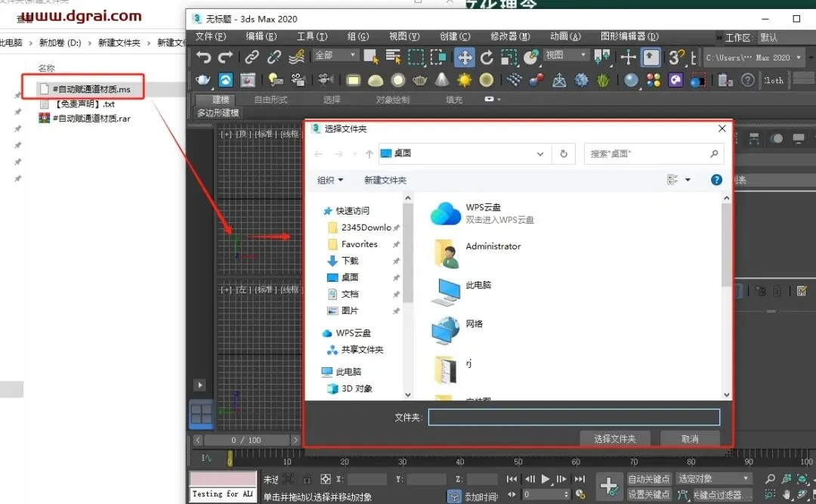Screen dimensions: 816x504
Task: Click the Redo arrow in 3ds Max toolbar
Action: point(226,57)
